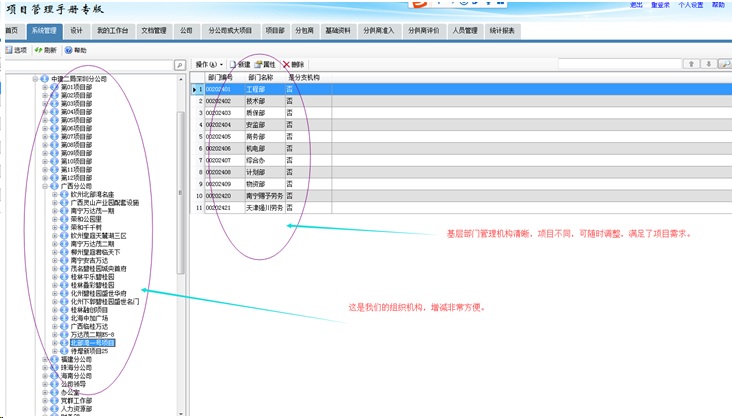This screenshot has height=418, width=732.
Task: Open the 统计报表 tab
Action: point(502,31)
